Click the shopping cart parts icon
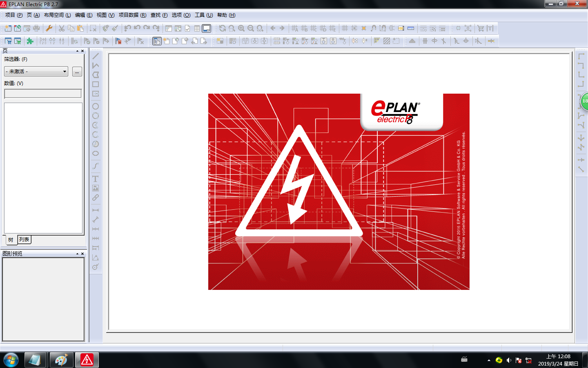 [481, 28]
